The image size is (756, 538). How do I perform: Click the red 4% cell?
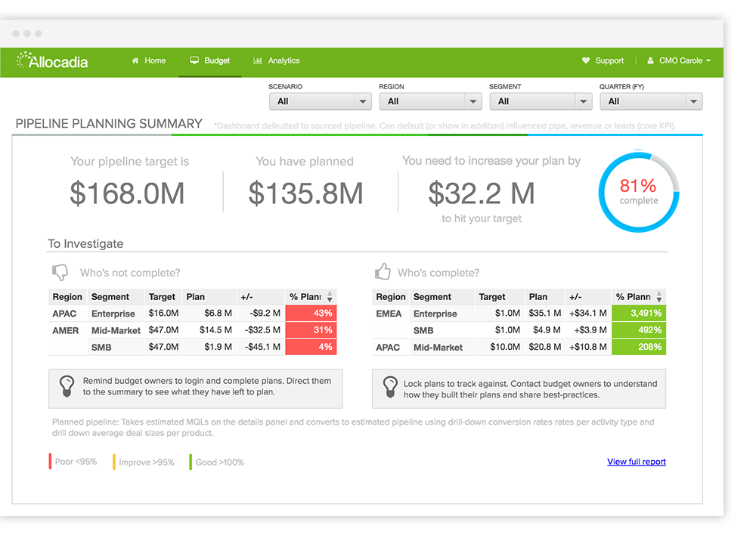[311, 347]
